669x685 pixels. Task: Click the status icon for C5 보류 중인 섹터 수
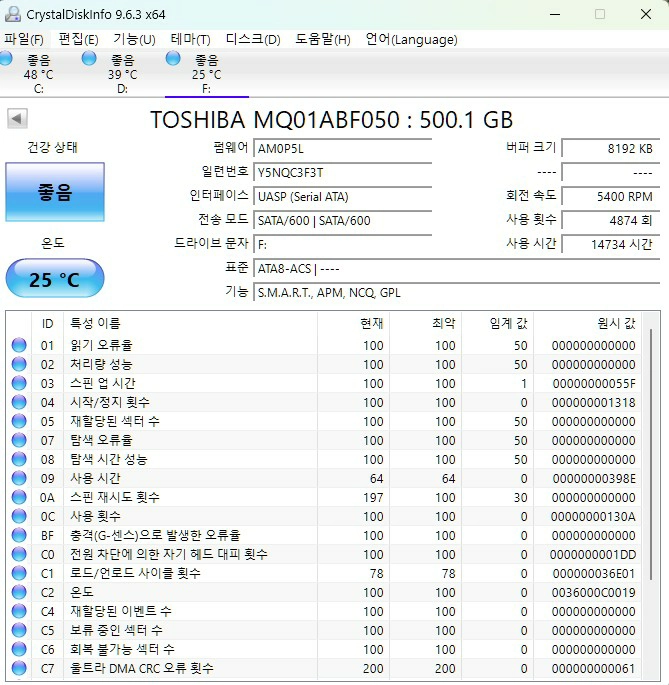click(19, 630)
